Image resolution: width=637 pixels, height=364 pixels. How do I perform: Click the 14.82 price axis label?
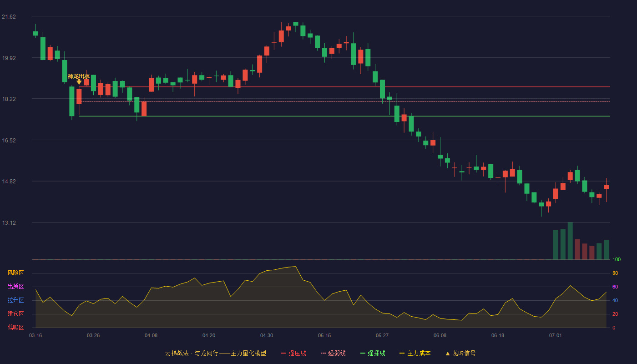(9, 181)
